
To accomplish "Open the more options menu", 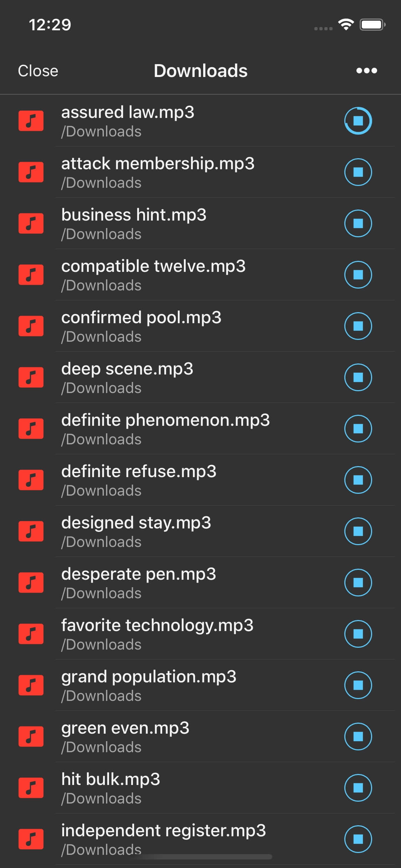I will (x=366, y=70).
